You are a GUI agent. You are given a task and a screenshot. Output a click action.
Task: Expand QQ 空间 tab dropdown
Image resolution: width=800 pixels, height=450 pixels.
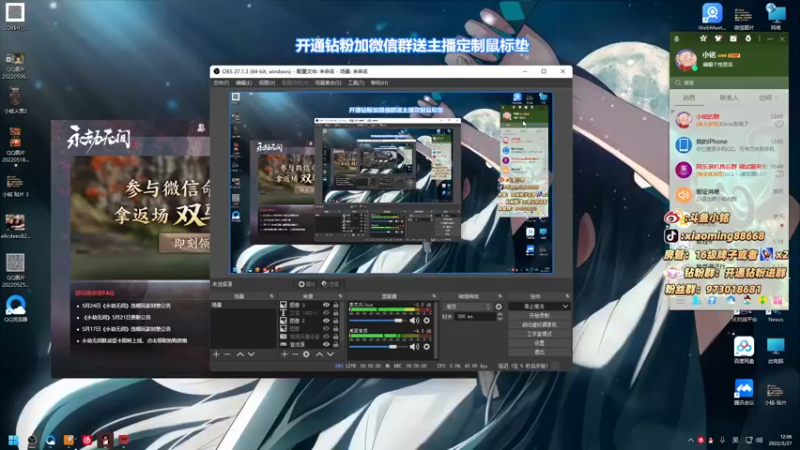coord(776,98)
